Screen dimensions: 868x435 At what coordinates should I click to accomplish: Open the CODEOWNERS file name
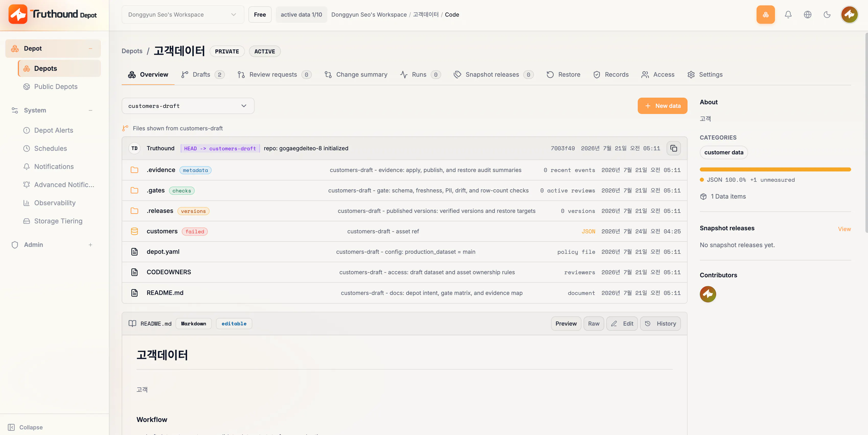[168, 272]
